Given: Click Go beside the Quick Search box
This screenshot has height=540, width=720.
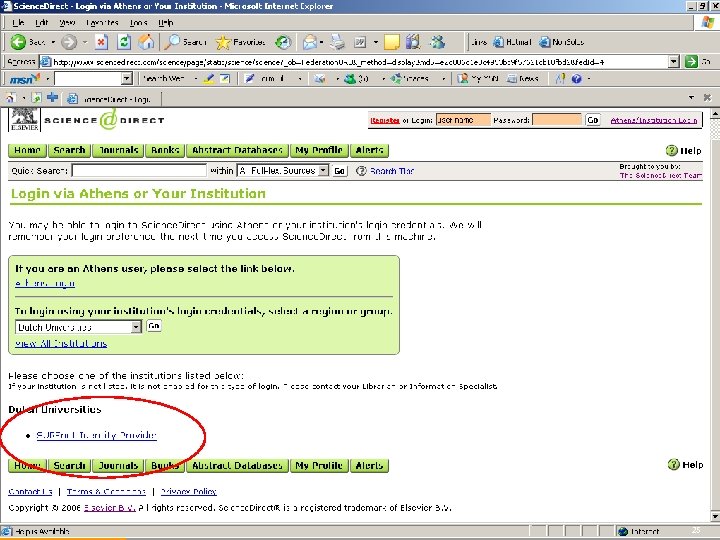Looking at the screenshot, I should 339,171.
